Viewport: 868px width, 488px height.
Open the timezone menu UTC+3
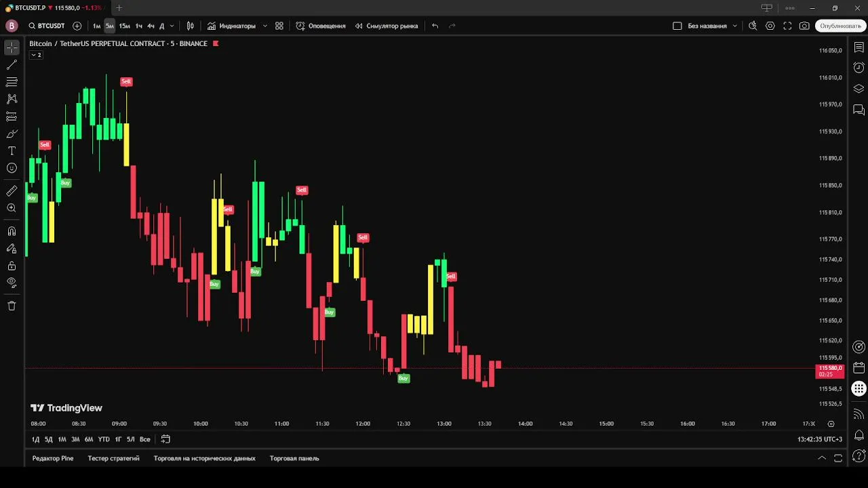(x=820, y=439)
